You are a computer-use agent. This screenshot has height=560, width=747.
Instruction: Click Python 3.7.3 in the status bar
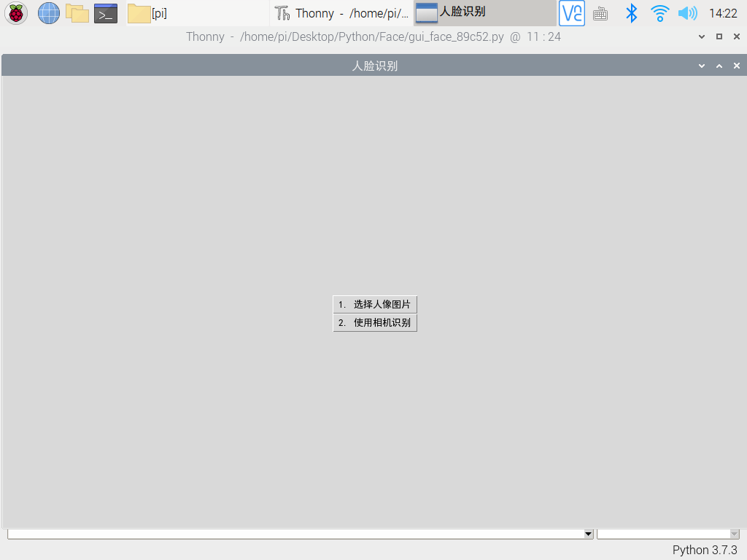(x=705, y=550)
